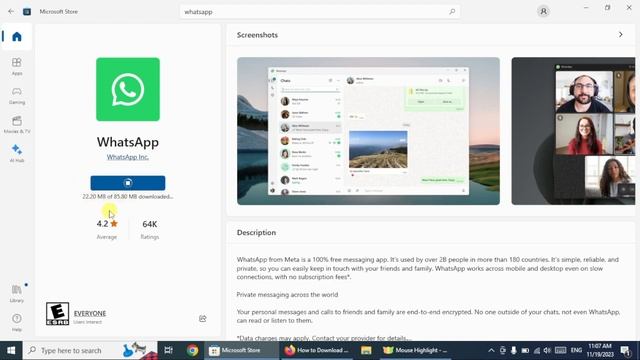Stop the WhatsApp download
This screenshot has width=640, height=360.
coord(128,183)
